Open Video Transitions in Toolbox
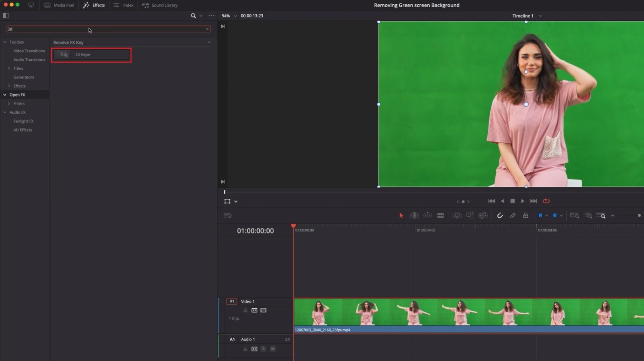Image resolution: width=644 pixels, height=361 pixels. (29, 51)
